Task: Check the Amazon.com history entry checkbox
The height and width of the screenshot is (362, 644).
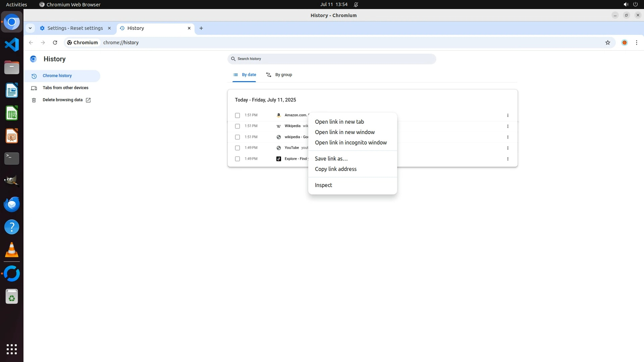Action: click(x=237, y=115)
